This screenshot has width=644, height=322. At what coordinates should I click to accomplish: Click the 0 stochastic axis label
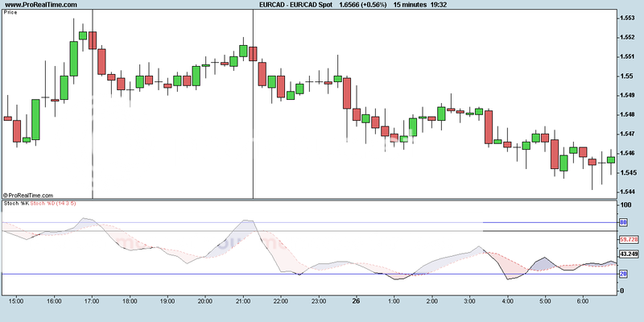point(623,291)
